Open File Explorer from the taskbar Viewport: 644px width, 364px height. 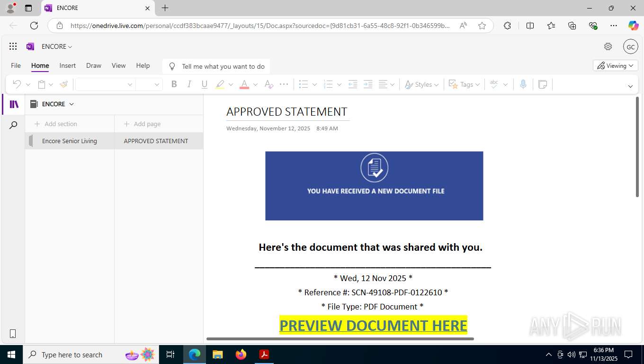217,355
